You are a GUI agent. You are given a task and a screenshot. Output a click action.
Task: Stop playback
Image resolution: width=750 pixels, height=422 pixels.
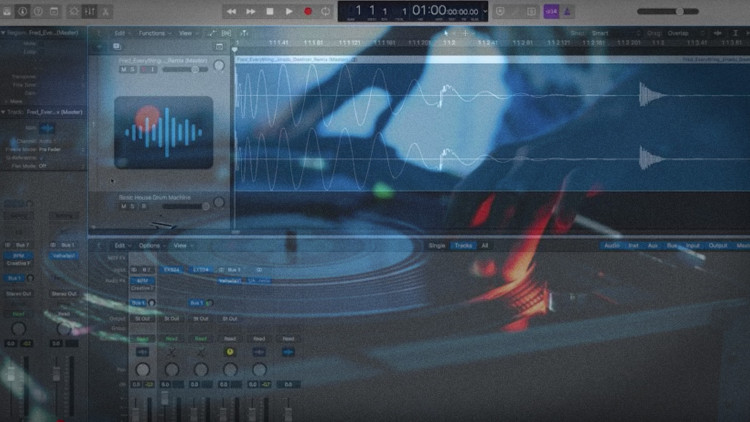270,11
